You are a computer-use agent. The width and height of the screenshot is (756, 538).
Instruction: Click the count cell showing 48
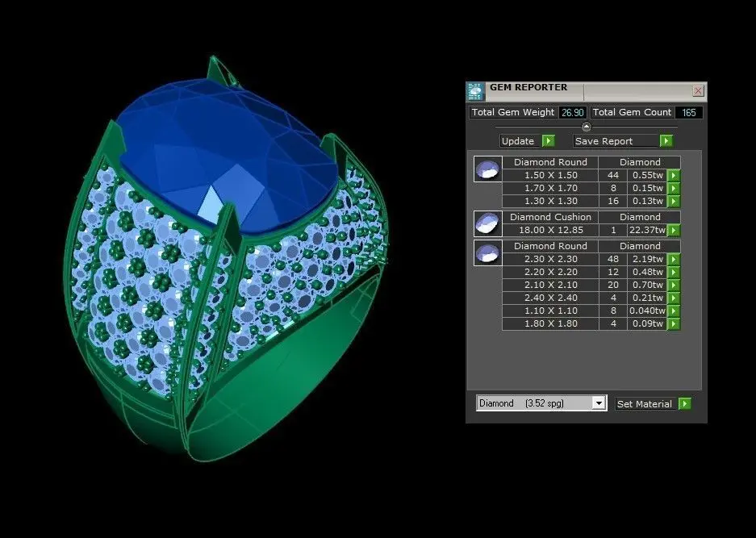click(613, 259)
